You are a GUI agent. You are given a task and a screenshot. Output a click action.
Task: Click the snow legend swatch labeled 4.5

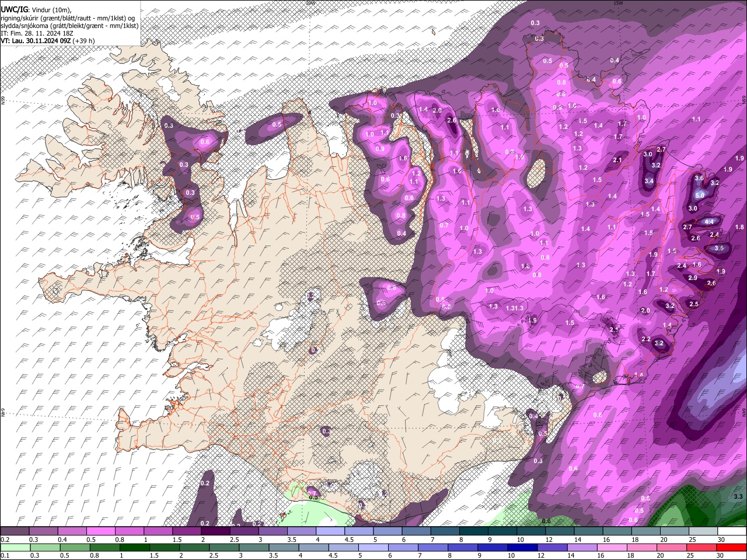(x=359, y=531)
